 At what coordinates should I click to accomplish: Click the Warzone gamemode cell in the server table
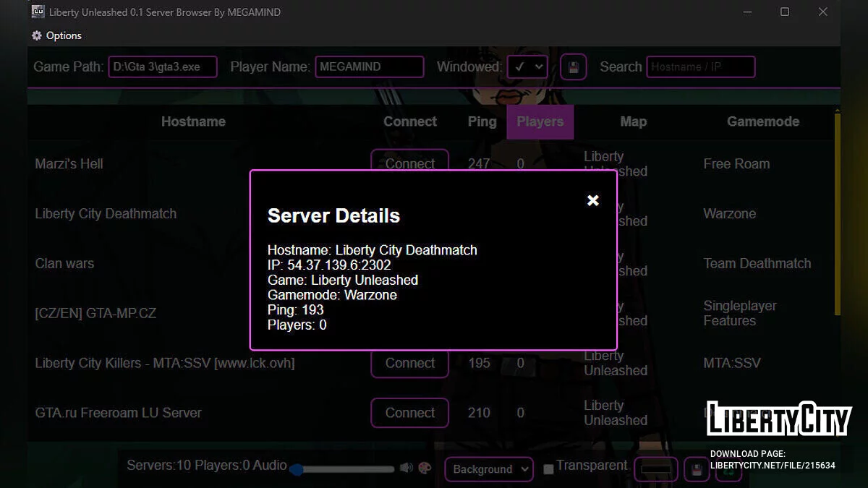pyautogui.click(x=730, y=213)
